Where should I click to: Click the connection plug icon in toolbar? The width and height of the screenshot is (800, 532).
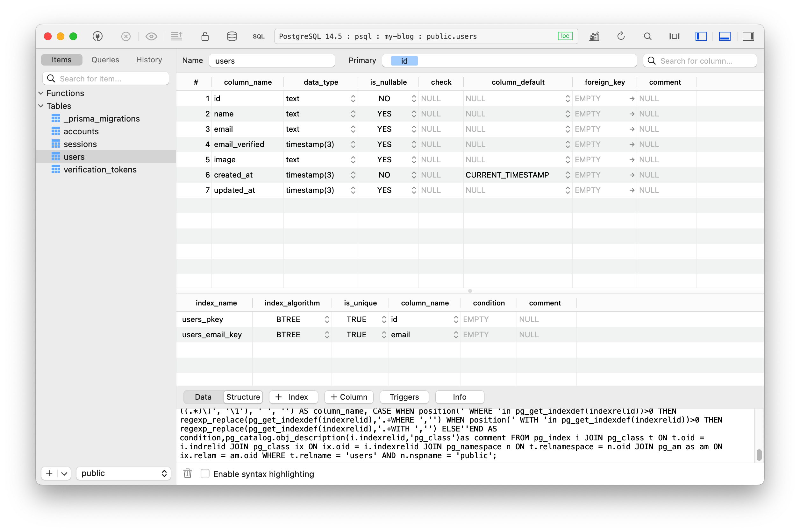click(97, 36)
